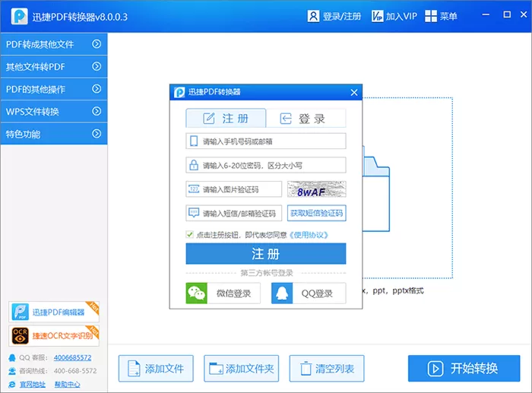This screenshot has height=393, width=532.
Task: Click the 迅捷PDF编辑器 promo icon
Action: coord(20,312)
